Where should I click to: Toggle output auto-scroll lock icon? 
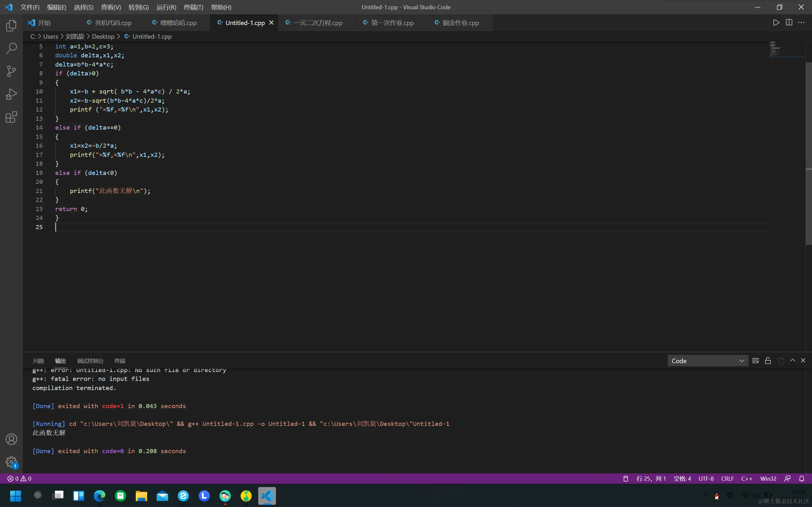[x=768, y=361]
